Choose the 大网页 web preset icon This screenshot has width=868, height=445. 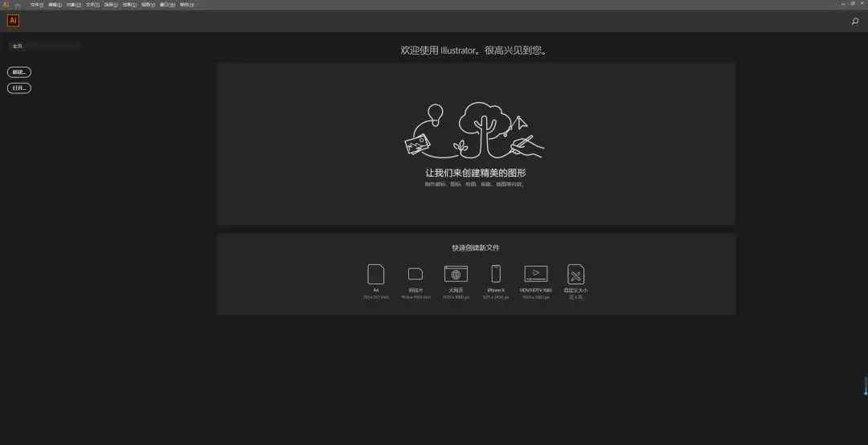pos(456,274)
